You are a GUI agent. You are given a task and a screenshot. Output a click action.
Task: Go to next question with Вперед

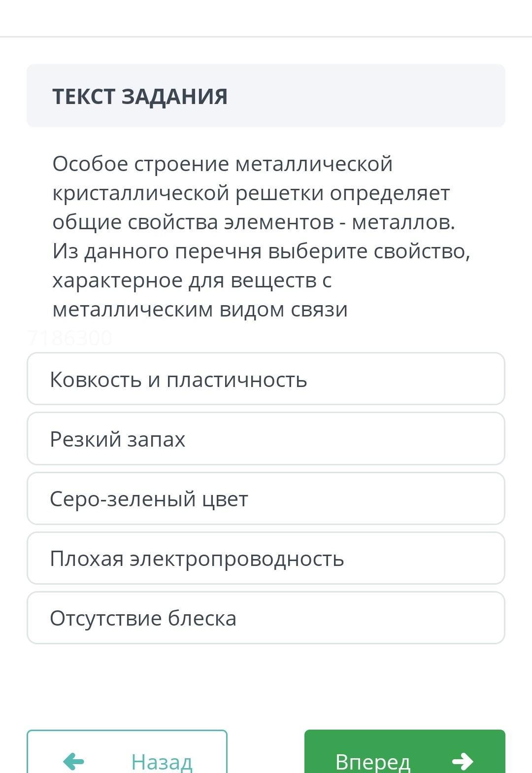click(405, 752)
